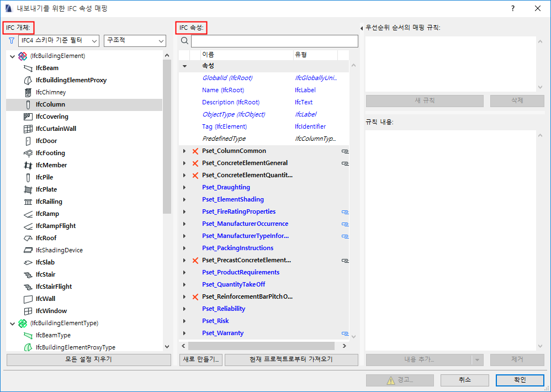Select the Description (IfcRoot) property
Screen dimensions: 551x392
231,103
